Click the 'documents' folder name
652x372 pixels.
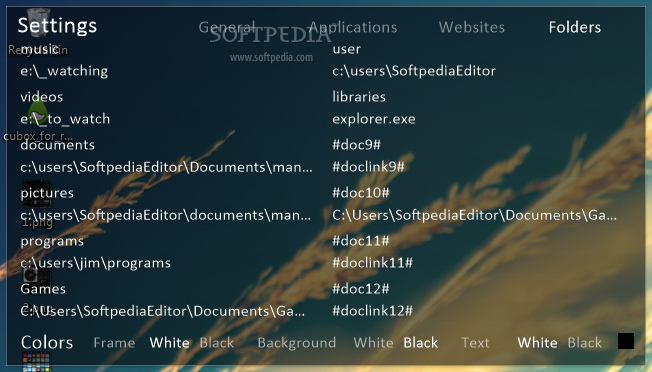point(57,145)
